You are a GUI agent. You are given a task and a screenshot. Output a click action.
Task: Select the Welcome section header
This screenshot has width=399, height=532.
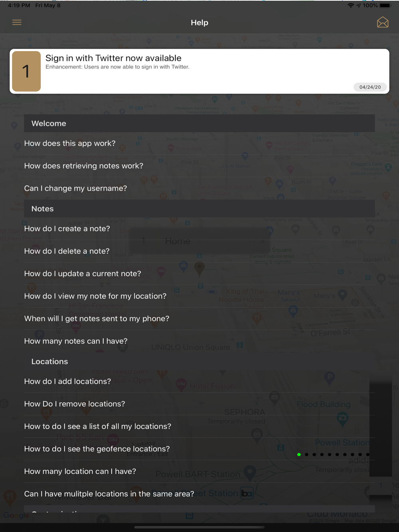pyautogui.click(x=199, y=124)
